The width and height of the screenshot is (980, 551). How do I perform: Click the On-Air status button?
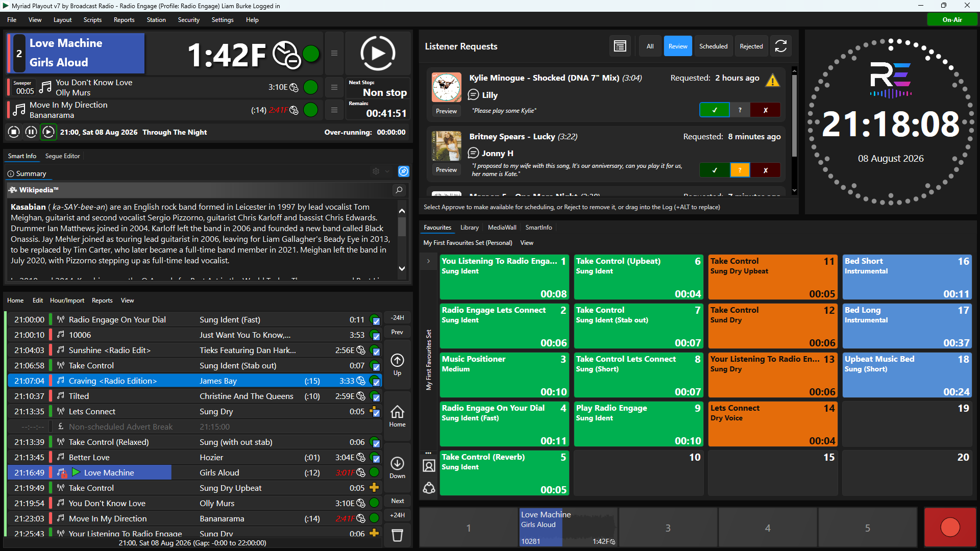click(952, 20)
